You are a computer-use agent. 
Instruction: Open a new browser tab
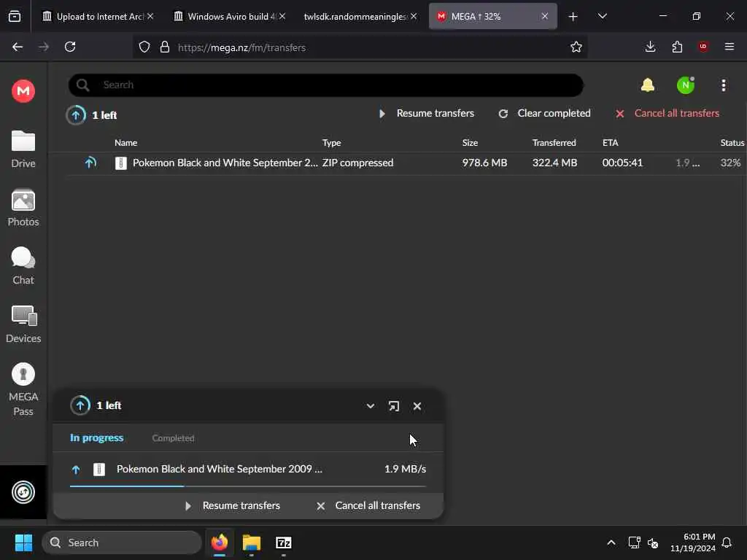(573, 17)
